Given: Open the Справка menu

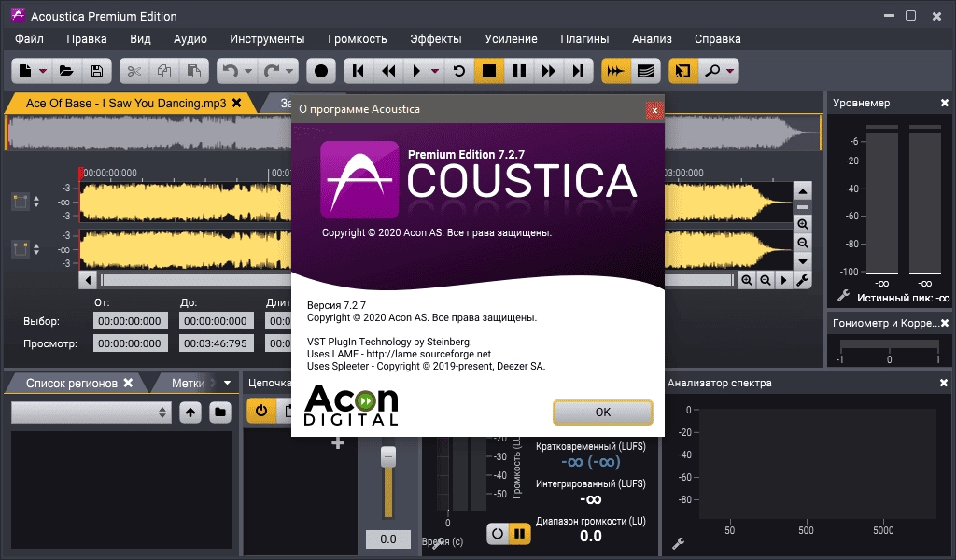Looking at the screenshot, I should [x=718, y=39].
